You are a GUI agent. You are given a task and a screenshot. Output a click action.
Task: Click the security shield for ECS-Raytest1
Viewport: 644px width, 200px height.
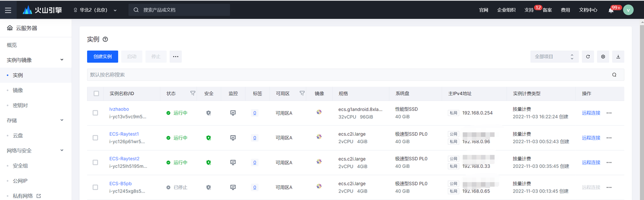(209, 138)
